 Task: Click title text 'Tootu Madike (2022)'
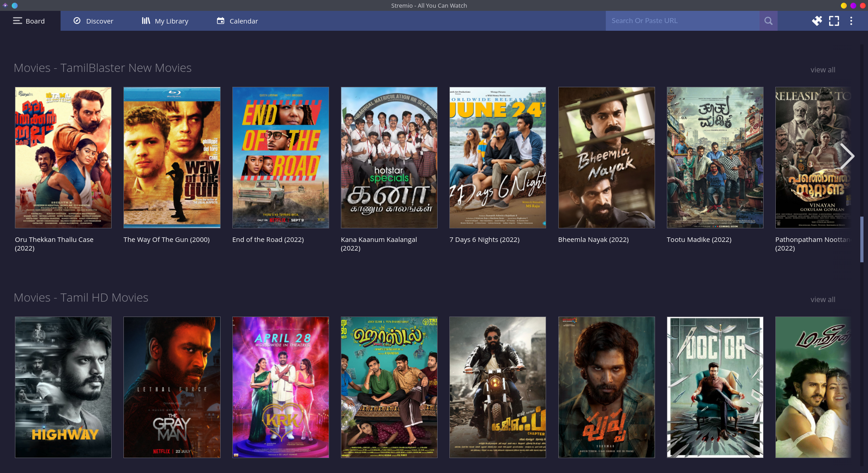point(699,240)
